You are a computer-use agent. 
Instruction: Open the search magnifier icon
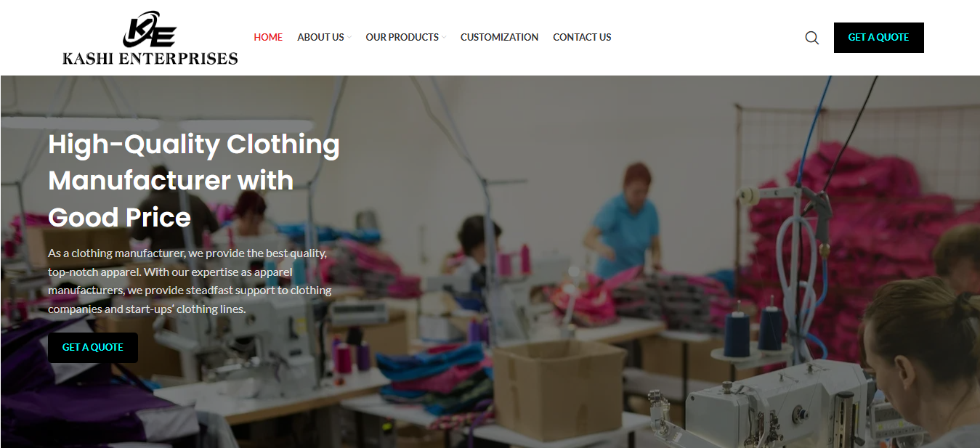(812, 38)
